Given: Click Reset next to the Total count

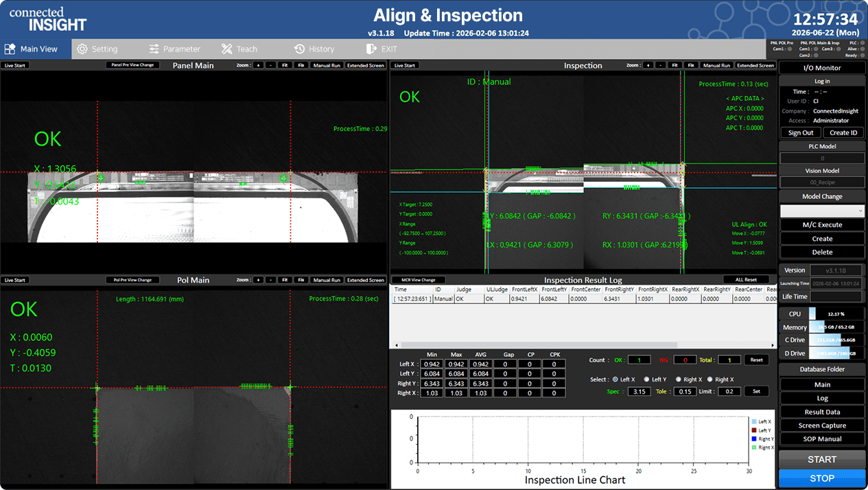Looking at the screenshot, I should point(756,360).
